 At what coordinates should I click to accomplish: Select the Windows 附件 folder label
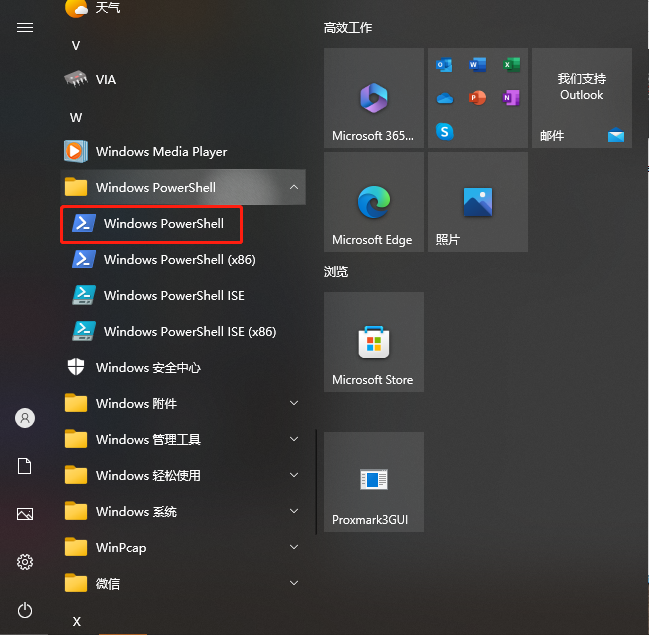pos(136,404)
